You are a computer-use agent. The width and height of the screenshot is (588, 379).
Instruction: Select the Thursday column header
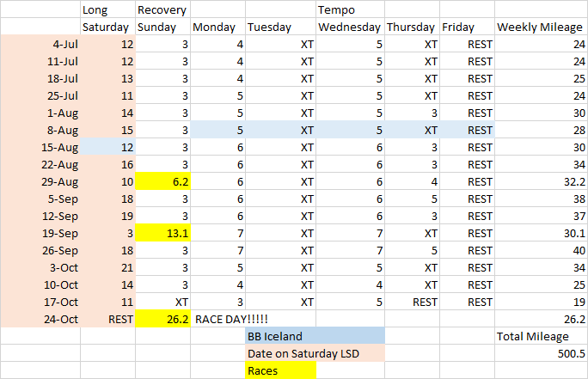click(412, 27)
